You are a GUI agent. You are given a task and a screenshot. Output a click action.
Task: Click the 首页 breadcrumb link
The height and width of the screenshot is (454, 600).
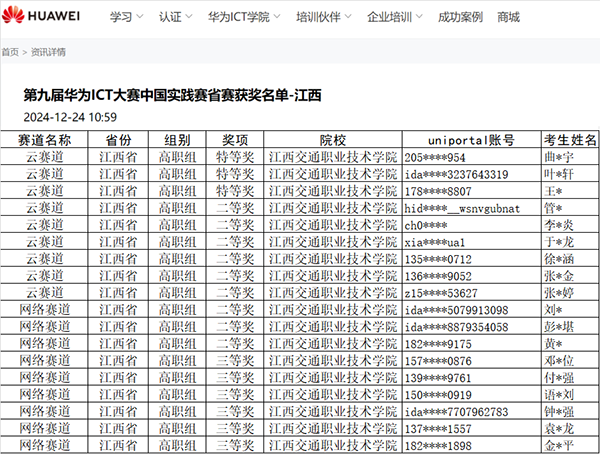[x=10, y=52]
